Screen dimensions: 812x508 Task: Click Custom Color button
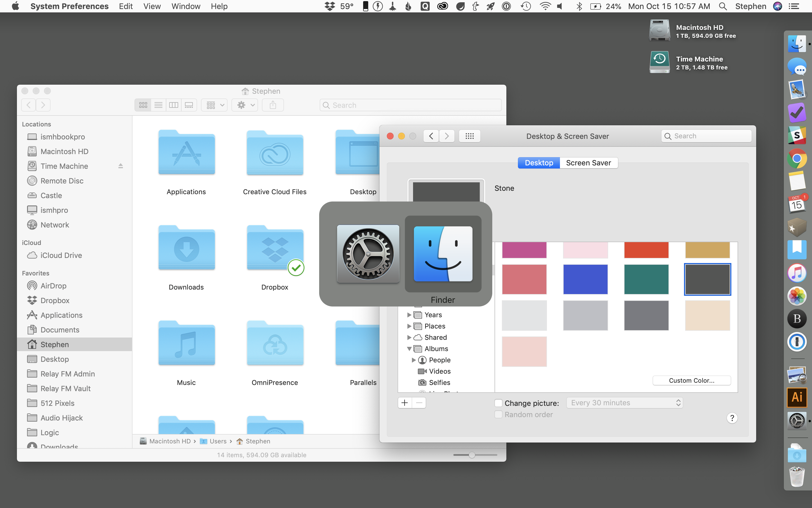click(692, 380)
